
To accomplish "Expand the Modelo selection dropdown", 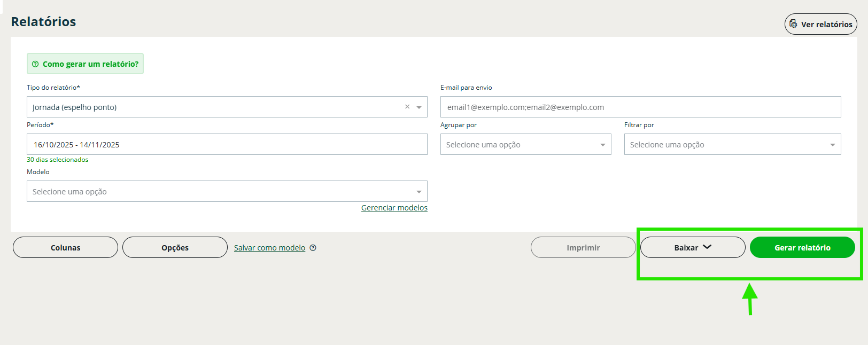I will tap(419, 192).
